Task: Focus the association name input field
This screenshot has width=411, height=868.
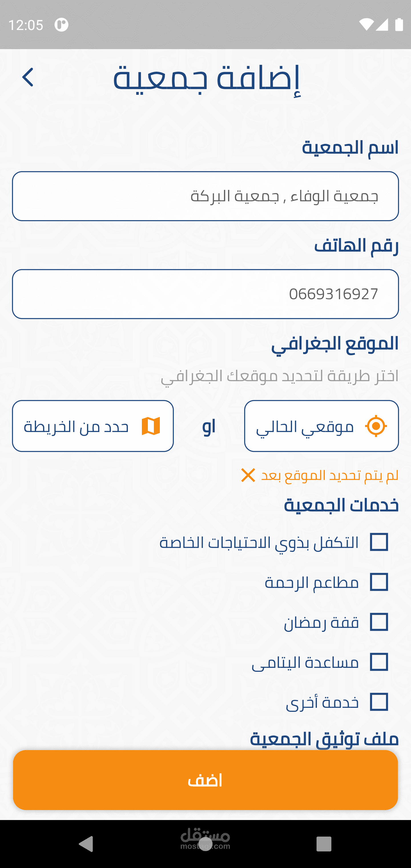Action: pyautogui.click(x=205, y=196)
